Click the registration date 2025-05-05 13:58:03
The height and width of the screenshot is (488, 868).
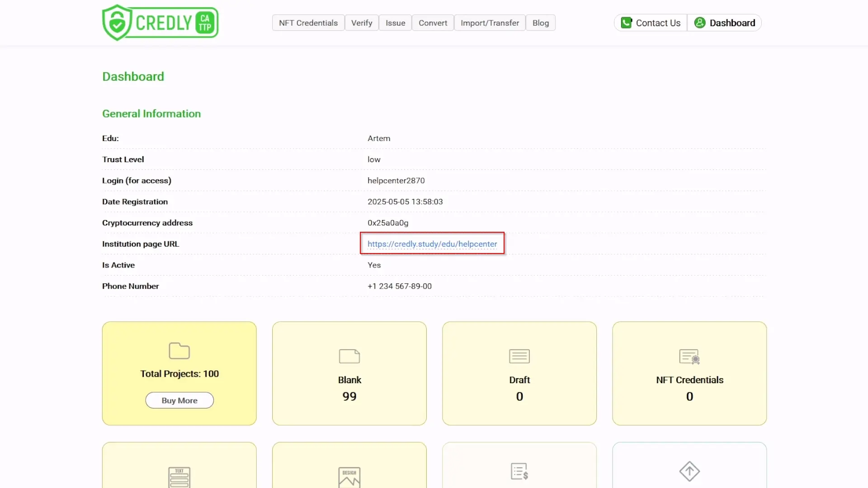tap(405, 202)
